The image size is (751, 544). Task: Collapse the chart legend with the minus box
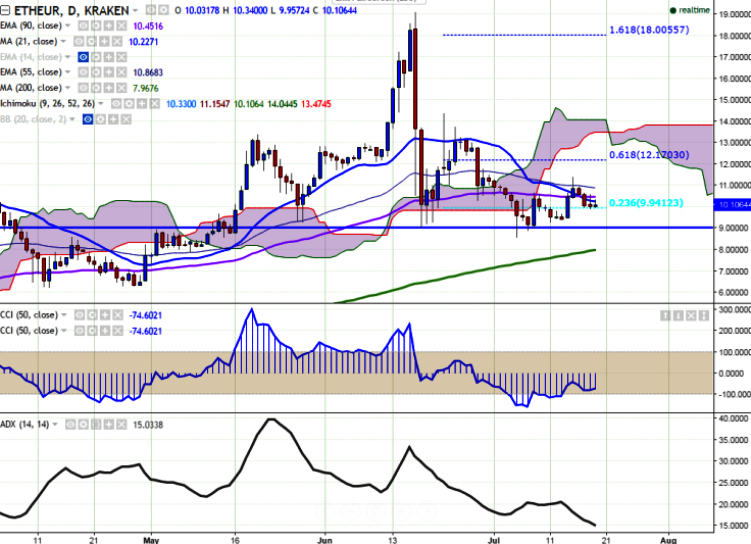coord(5,10)
